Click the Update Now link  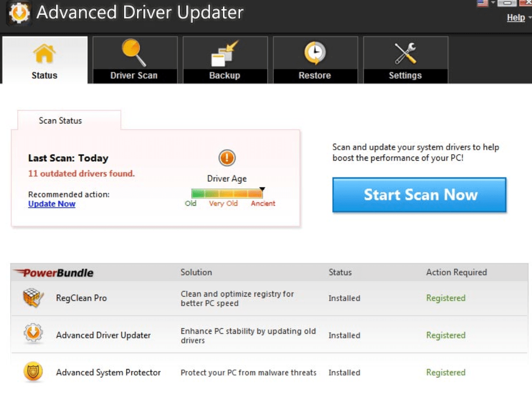(51, 204)
